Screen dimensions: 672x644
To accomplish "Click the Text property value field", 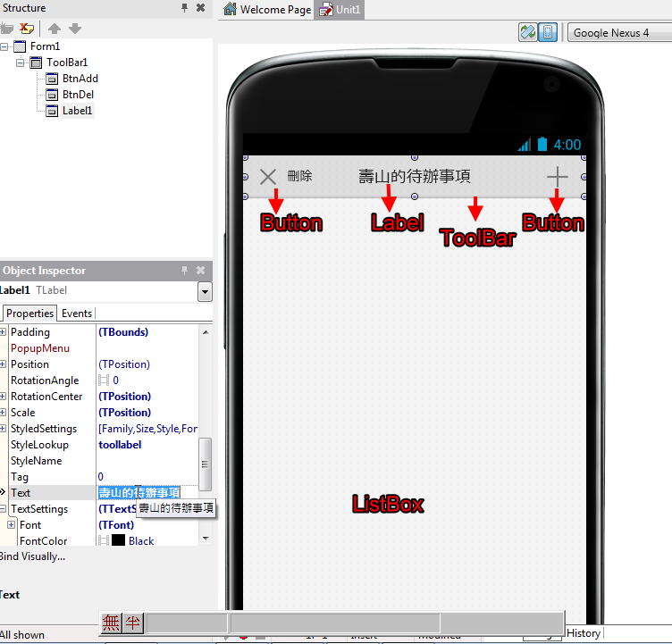I will pyautogui.click(x=147, y=493).
